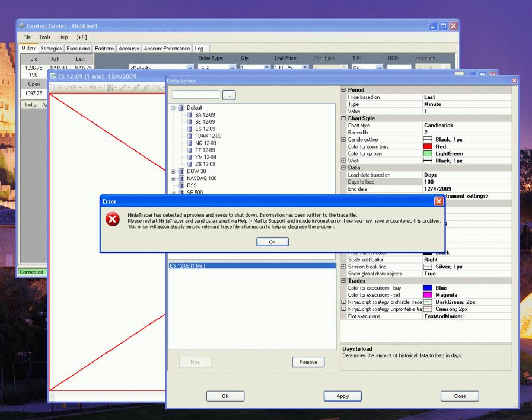The image size is (532, 420).
Task: Close the Error dialog with its X button
Action: (439, 201)
